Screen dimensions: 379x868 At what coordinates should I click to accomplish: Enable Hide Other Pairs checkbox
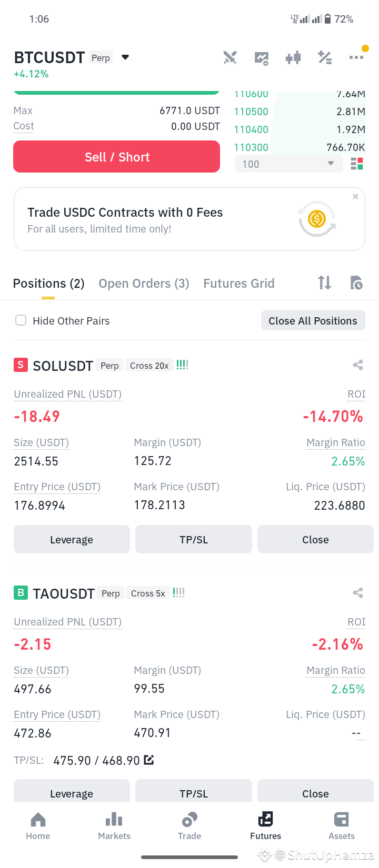(x=21, y=320)
